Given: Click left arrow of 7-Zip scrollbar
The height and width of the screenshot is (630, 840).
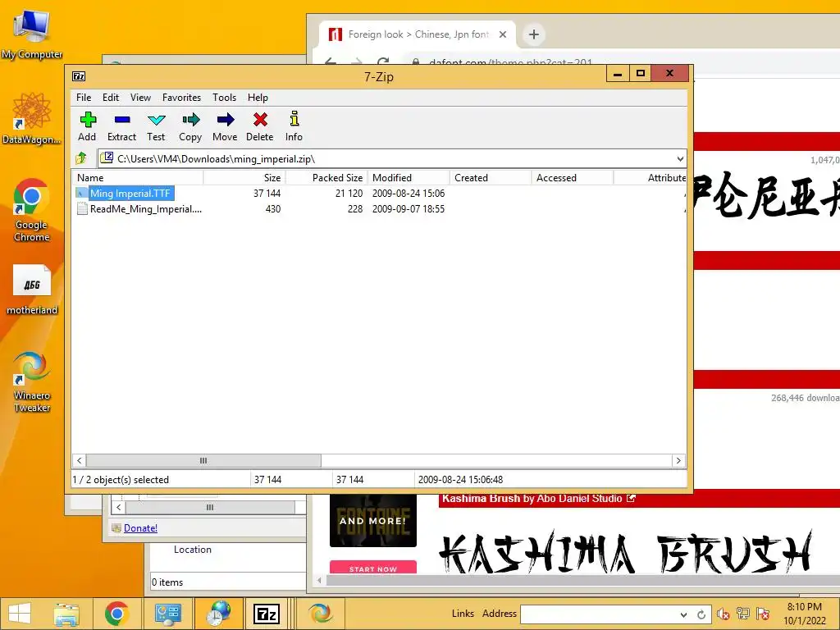Looking at the screenshot, I should pos(80,461).
